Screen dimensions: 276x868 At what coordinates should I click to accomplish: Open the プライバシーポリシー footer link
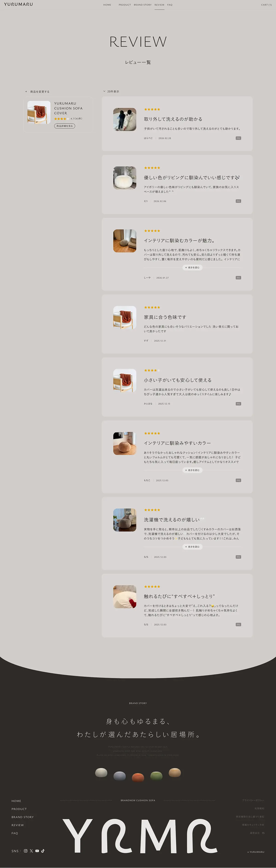[x=253, y=800]
